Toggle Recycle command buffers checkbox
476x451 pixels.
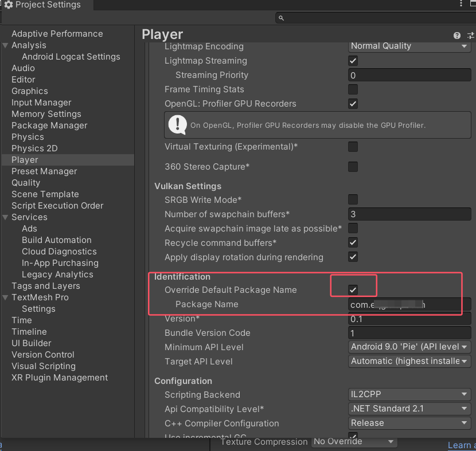353,242
